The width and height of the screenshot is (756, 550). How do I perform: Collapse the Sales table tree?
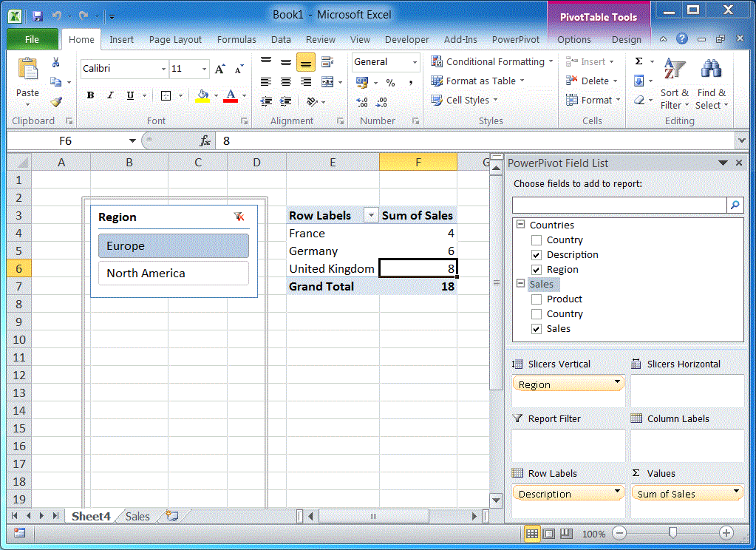521,284
